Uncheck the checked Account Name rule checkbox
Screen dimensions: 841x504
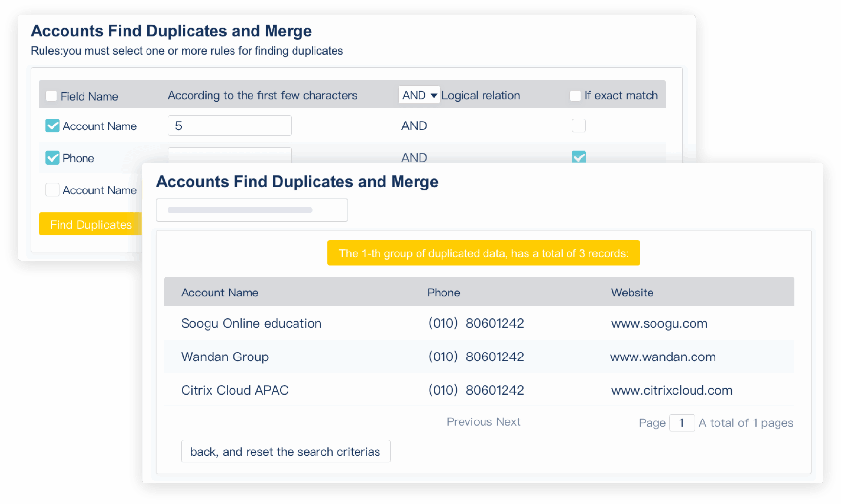coord(52,126)
